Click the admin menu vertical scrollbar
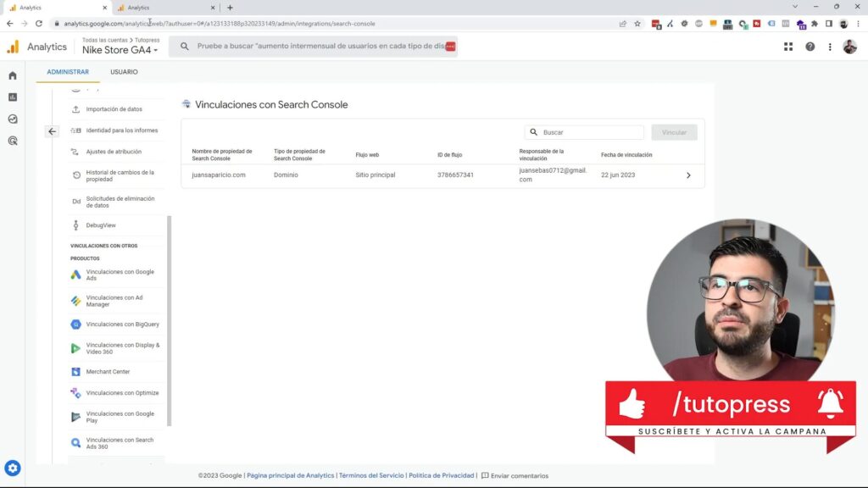Screen dimensions: 868x488 (169, 321)
